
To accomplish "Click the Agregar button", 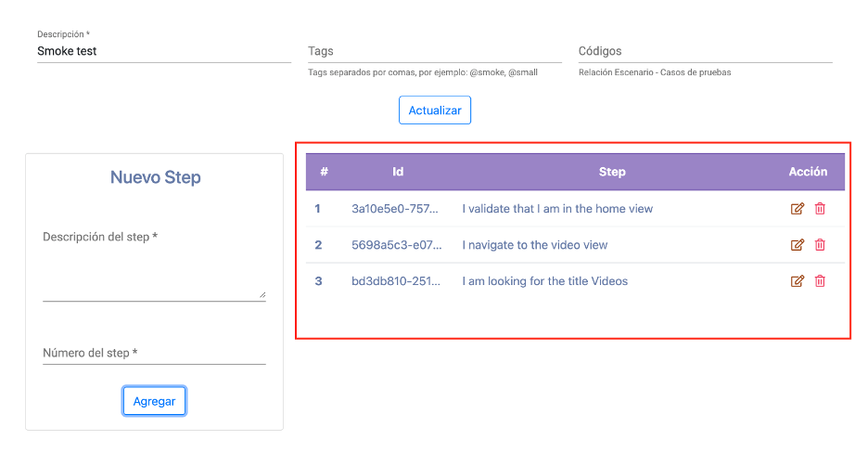I will coord(155,401).
